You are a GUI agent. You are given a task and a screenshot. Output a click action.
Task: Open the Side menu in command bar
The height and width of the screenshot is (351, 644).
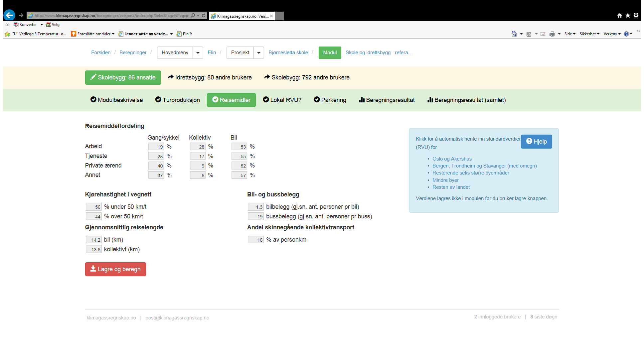coord(570,34)
